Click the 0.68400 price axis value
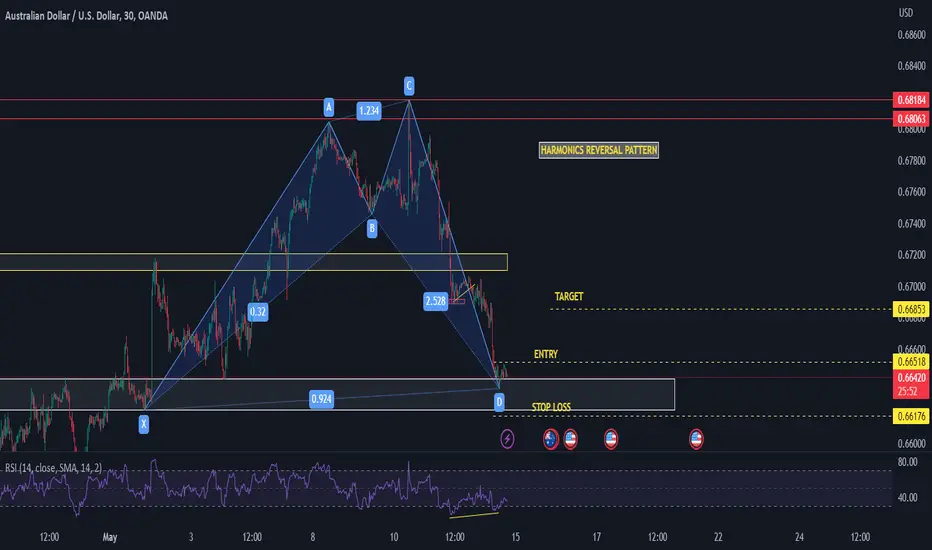Screen dimensions: 932x550 (911, 66)
